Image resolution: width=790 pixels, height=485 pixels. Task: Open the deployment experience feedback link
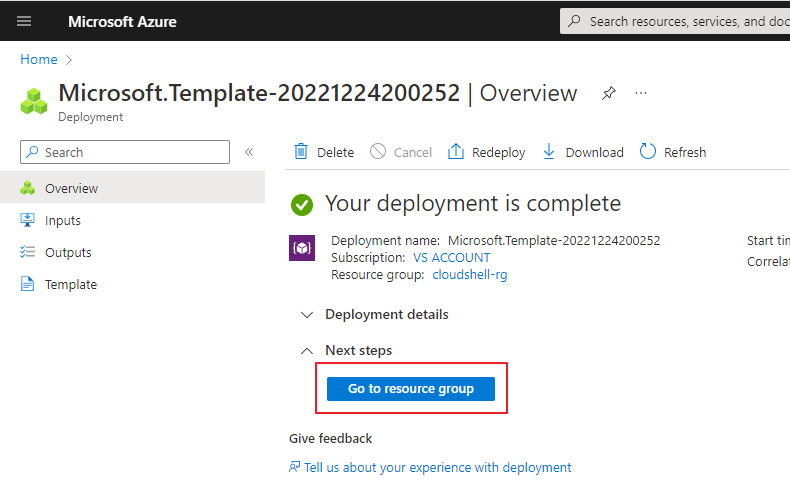coord(437,467)
